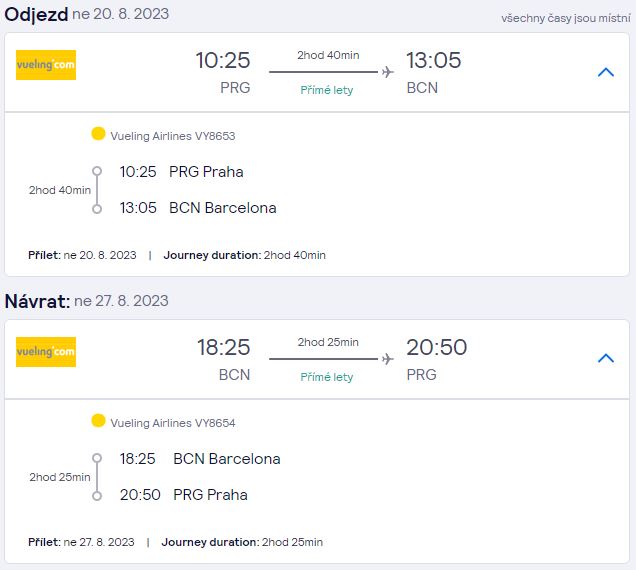Image resolution: width=636 pixels, height=570 pixels.
Task: Select the Vueling Airlines VY8653 flight label
Action: (173, 136)
